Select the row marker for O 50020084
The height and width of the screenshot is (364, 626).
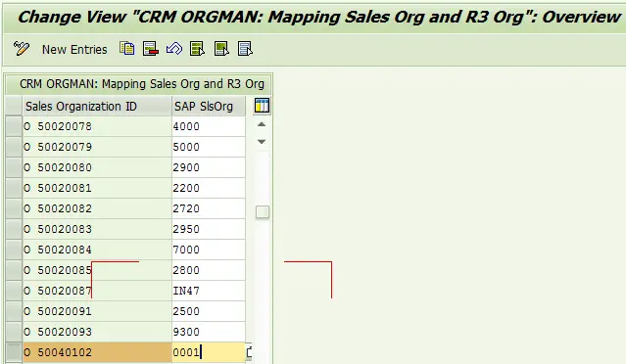coord(14,250)
